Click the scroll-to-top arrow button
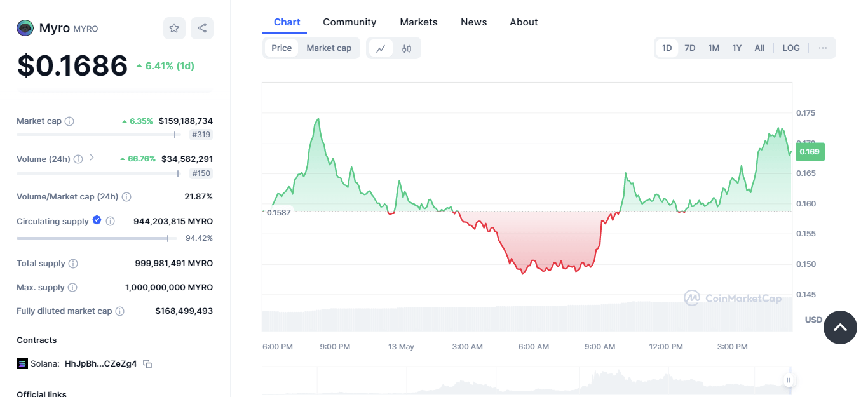The height and width of the screenshot is (397, 868). click(840, 327)
